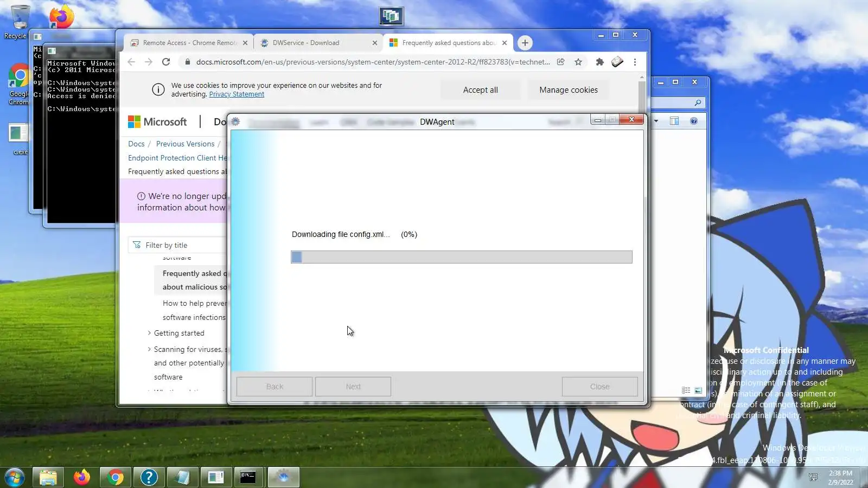Click the Chrome address bar URL

pyautogui.click(x=373, y=62)
